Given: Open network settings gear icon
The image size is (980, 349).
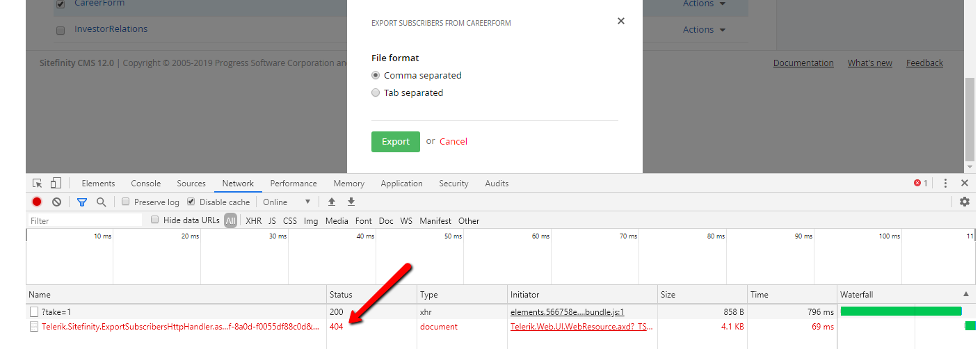Looking at the screenshot, I should tap(965, 202).
